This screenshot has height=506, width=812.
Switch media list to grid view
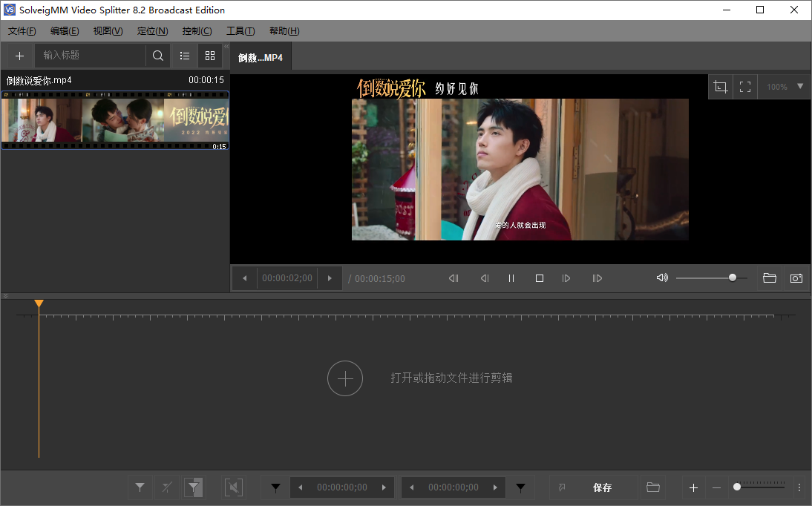(x=210, y=56)
